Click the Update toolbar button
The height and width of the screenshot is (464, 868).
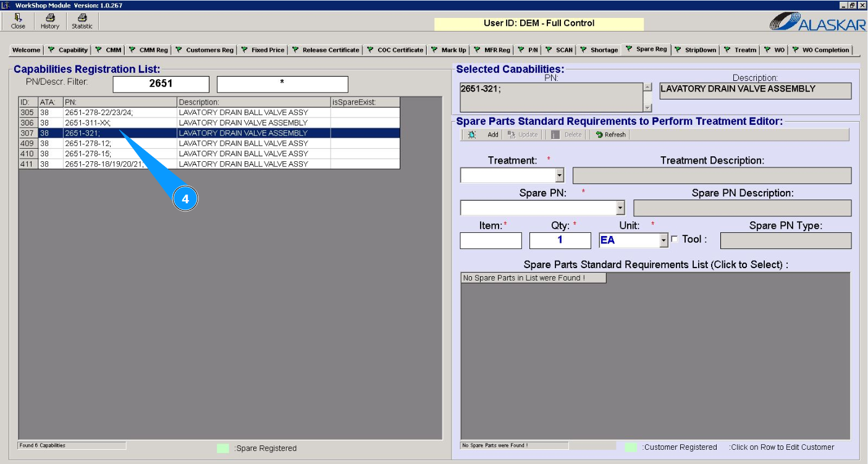(x=523, y=135)
